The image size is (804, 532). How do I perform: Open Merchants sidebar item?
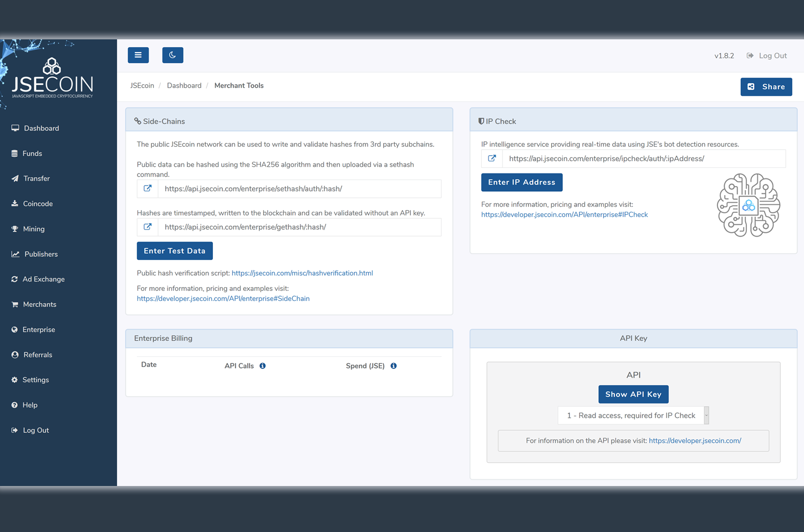click(40, 305)
